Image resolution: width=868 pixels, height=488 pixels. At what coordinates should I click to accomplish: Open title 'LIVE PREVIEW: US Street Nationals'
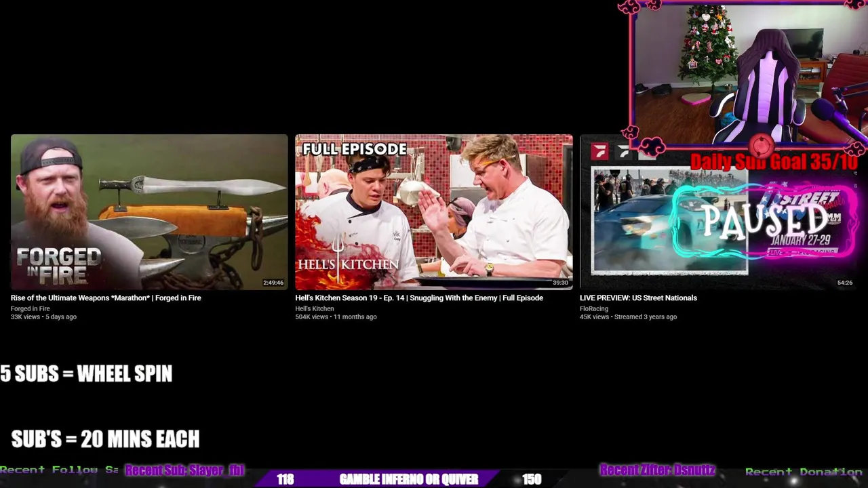pyautogui.click(x=638, y=298)
